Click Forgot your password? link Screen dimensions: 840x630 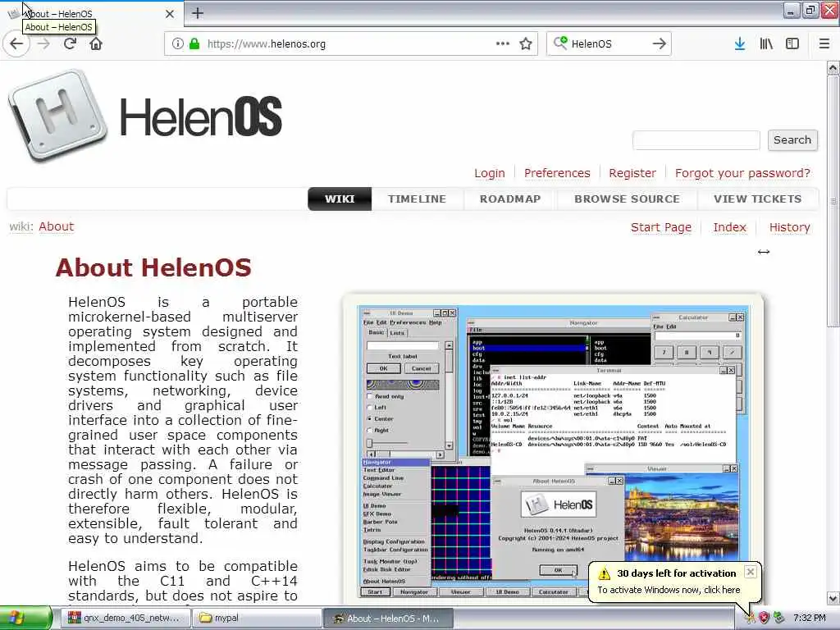[742, 173]
